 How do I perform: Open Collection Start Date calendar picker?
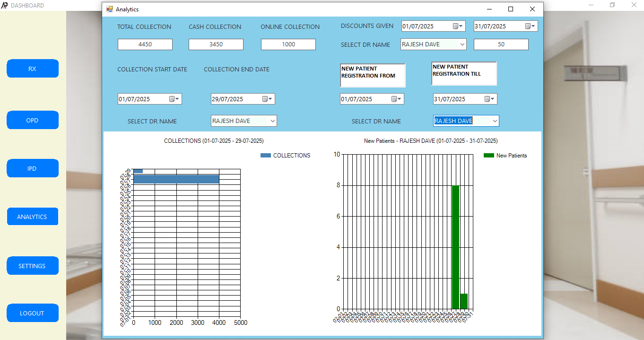coord(174,99)
